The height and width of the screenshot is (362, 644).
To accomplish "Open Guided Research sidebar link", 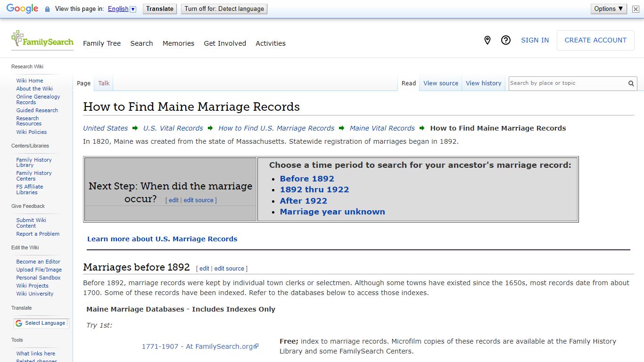I will click(x=37, y=110).
